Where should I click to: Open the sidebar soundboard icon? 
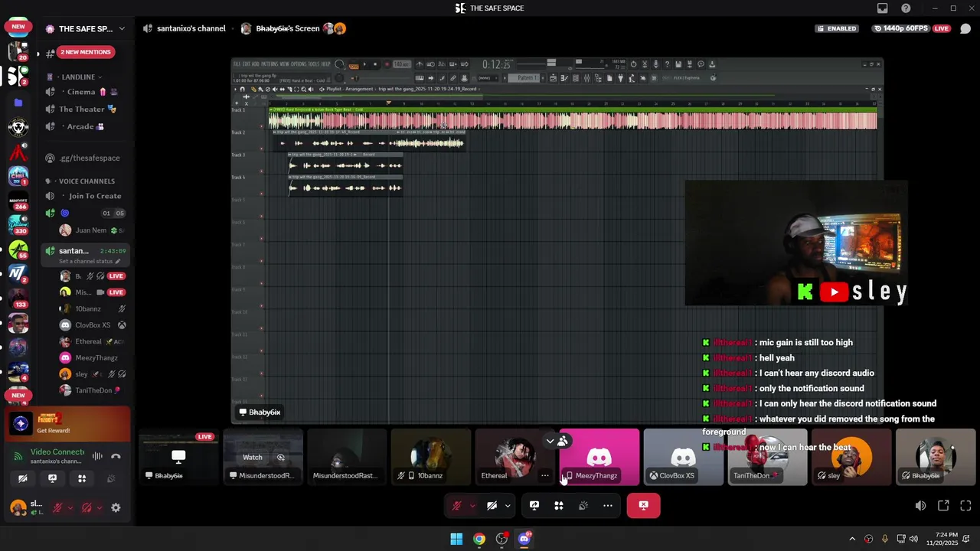[x=111, y=478]
